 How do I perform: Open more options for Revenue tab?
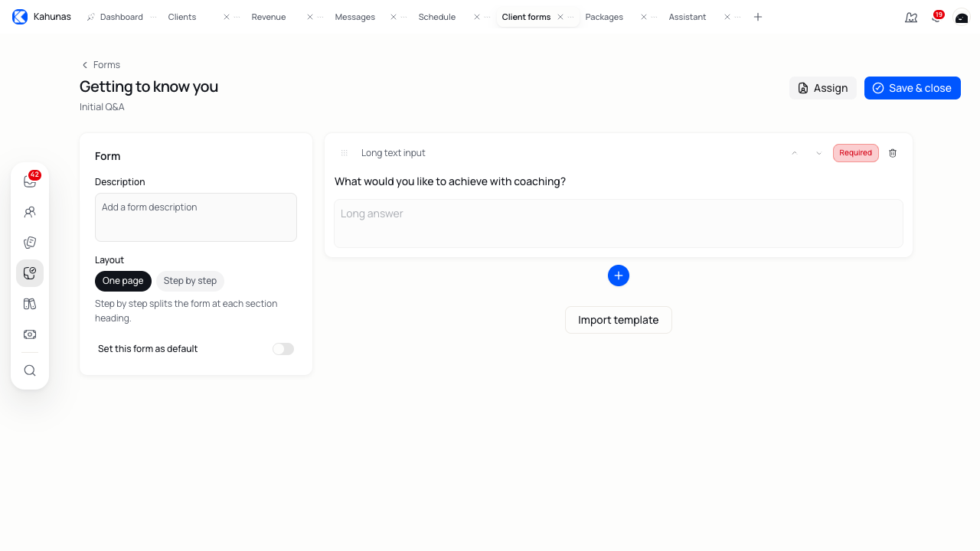tap(320, 17)
